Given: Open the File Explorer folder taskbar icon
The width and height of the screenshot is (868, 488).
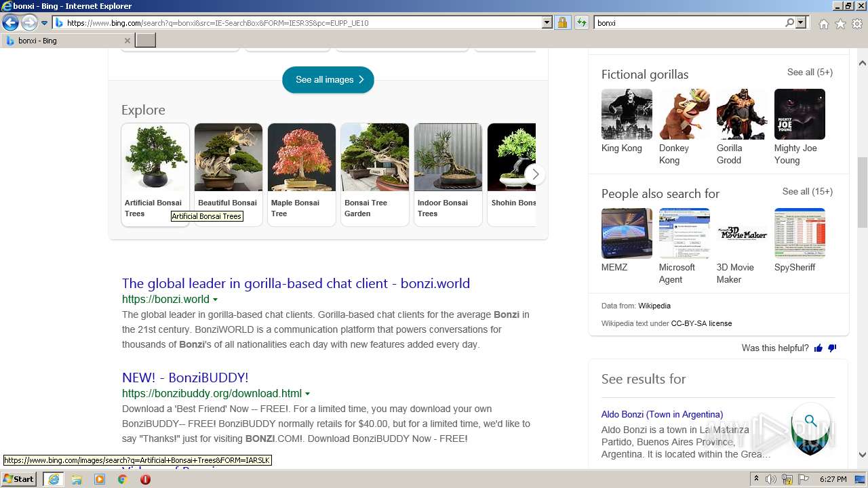Looking at the screenshot, I should click(x=77, y=479).
